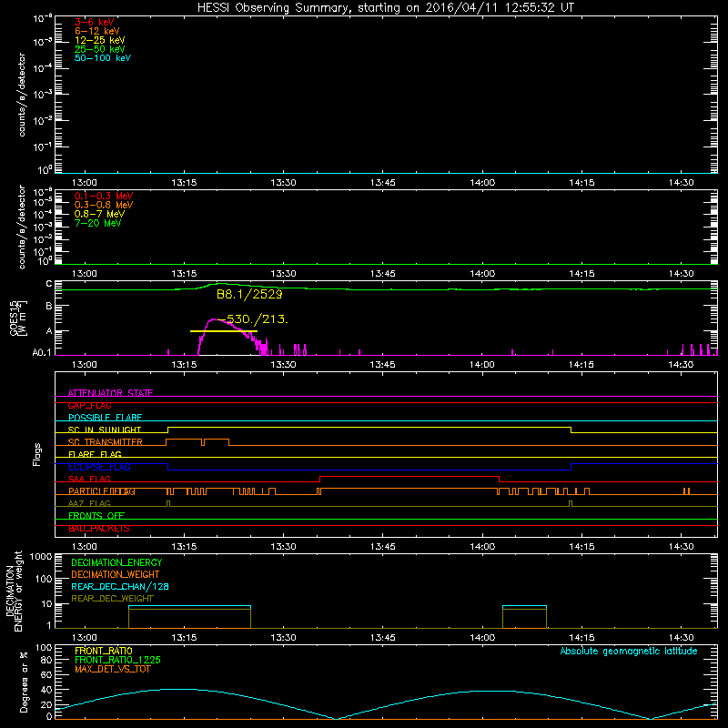
Task: Click the '7-20 MeV' legend entry
Action: 98,223
